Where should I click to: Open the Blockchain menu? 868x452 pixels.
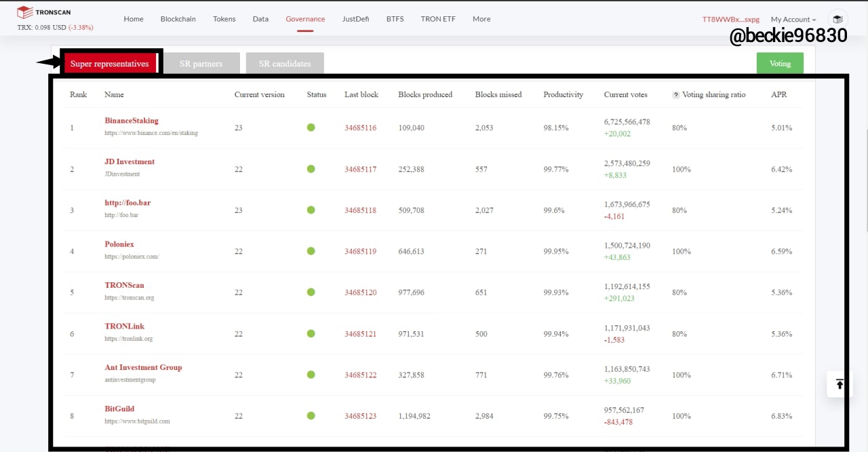click(x=178, y=19)
